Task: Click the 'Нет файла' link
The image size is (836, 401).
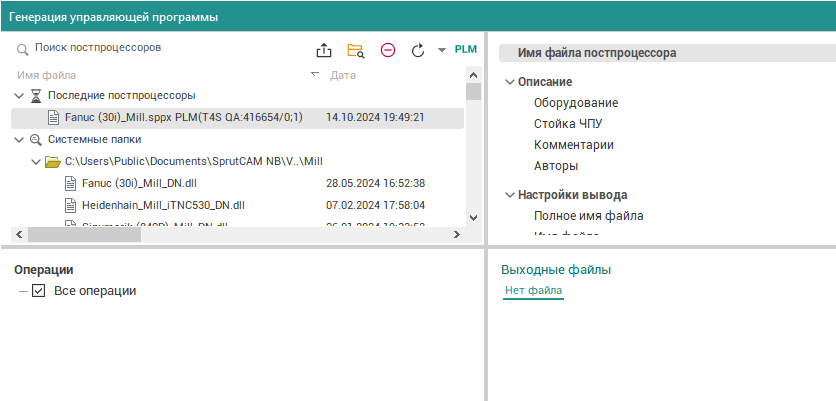Action: pyautogui.click(x=533, y=291)
